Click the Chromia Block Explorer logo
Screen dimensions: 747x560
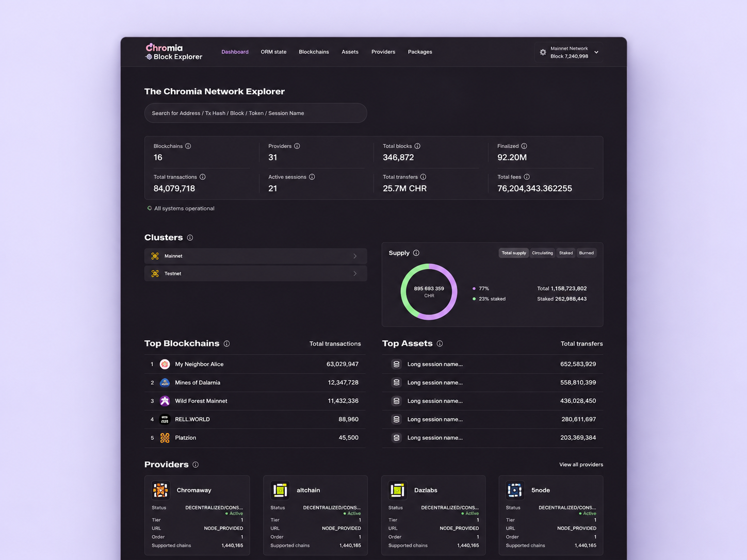(174, 52)
